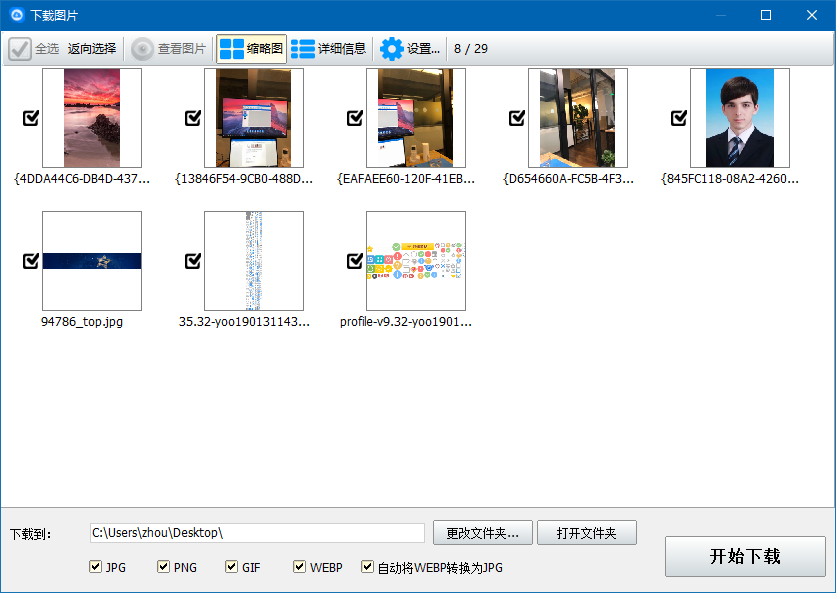Start downloading with 开始下载 button
This screenshot has width=836, height=593.
pyautogui.click(x=745, y=556)
